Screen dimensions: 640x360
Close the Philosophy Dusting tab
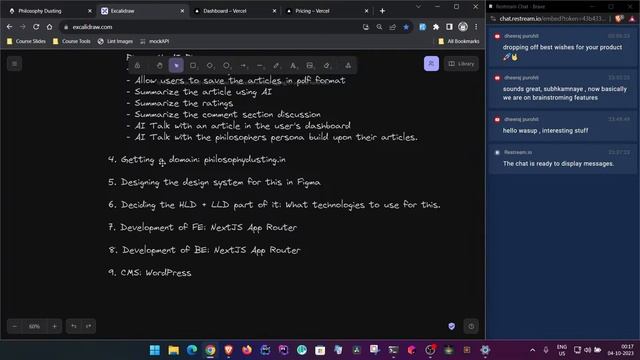(90, 11)
